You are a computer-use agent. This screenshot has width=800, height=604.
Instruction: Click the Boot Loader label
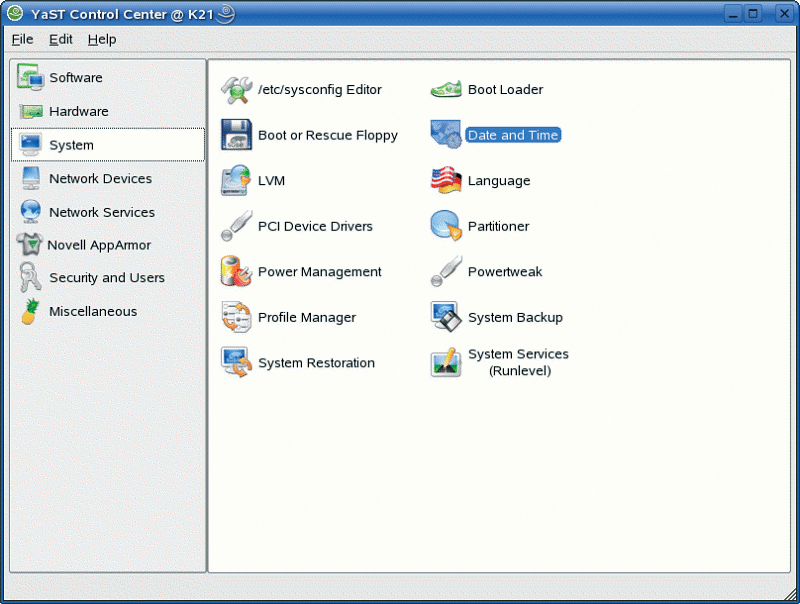[x=506, y=90]
